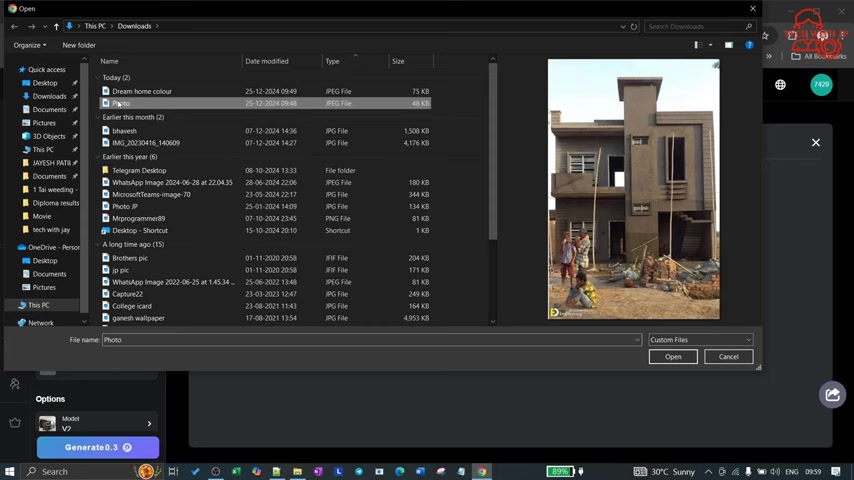Screen dimensions: 854x480
Task: Open the view options dropdown arrow
Action: 710,45
